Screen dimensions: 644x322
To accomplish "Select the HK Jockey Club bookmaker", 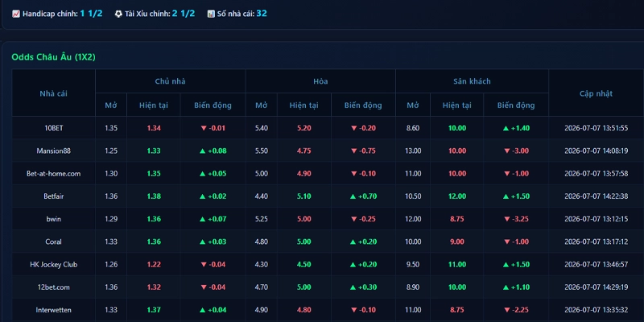I will [x=53, y=265].
